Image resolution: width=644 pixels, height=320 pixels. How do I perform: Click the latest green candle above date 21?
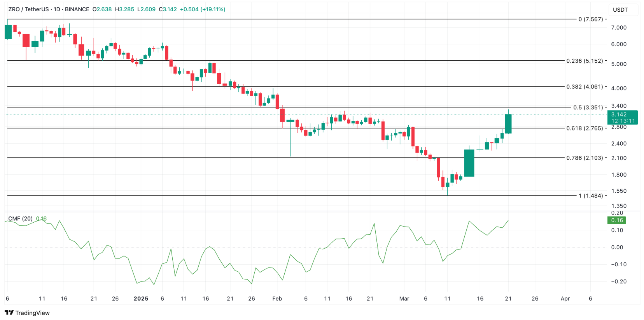tap(508, 124)
